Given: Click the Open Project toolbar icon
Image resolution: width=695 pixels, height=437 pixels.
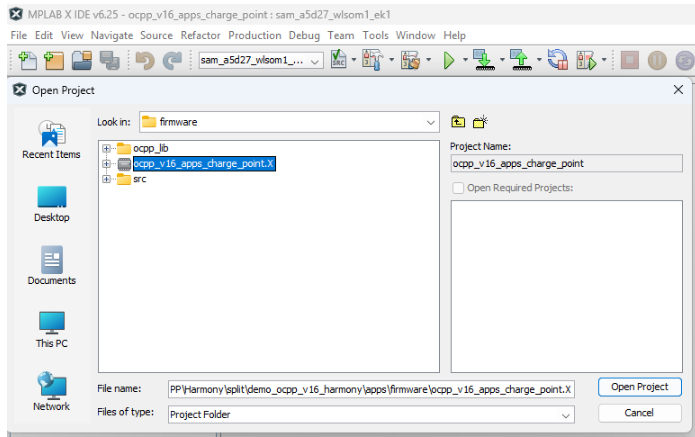Looking at the screenshot, I should pos(82,60).
